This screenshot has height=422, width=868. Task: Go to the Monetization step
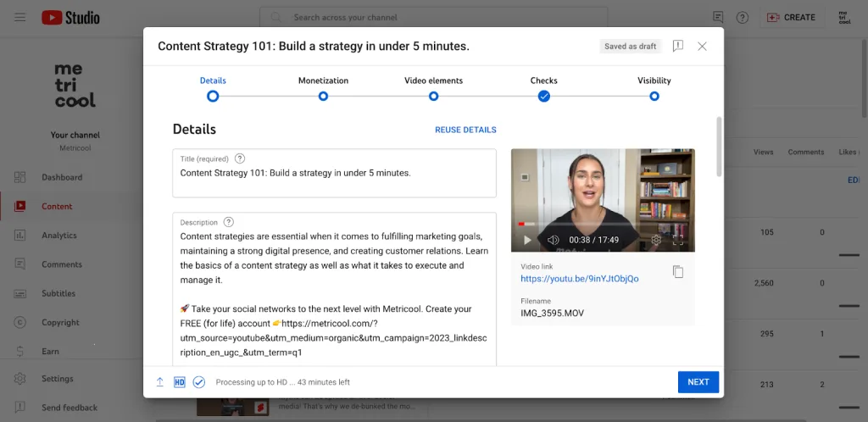pos(323,96)
